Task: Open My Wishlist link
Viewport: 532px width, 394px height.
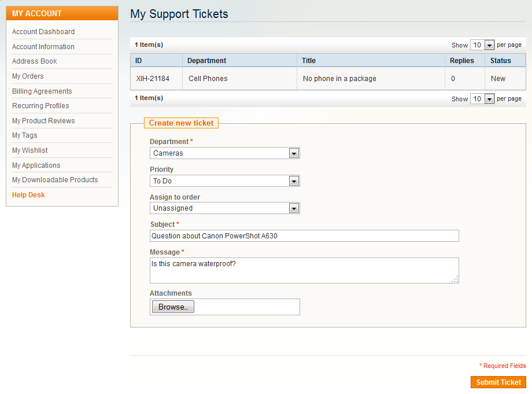Action: [30, 150]
